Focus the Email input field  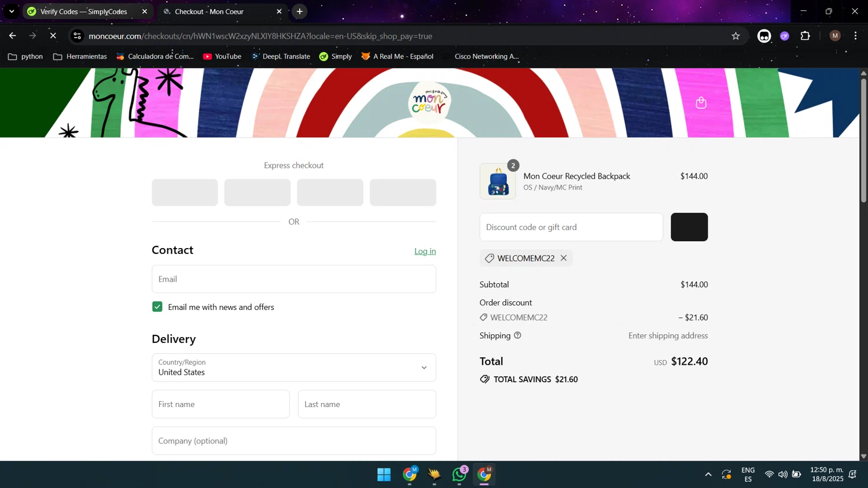294,279
